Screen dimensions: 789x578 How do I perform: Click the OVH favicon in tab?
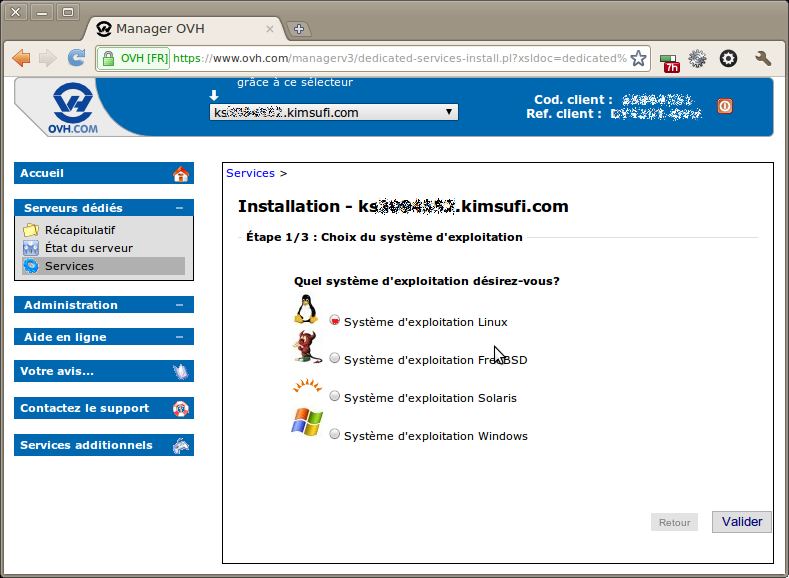(x=104, y=29)
